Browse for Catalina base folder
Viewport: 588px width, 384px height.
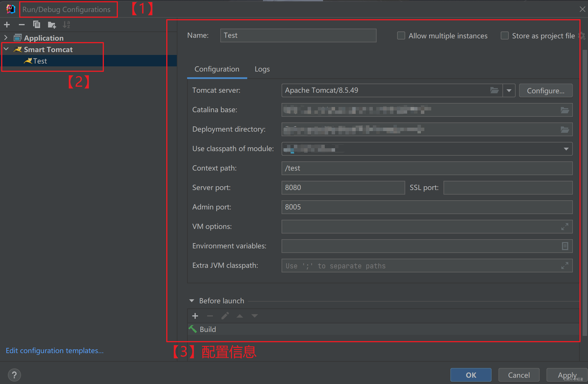pos(565,110)
